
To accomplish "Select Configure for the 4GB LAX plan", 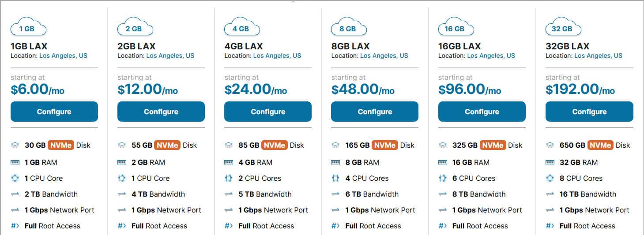I will click(268, 112).
